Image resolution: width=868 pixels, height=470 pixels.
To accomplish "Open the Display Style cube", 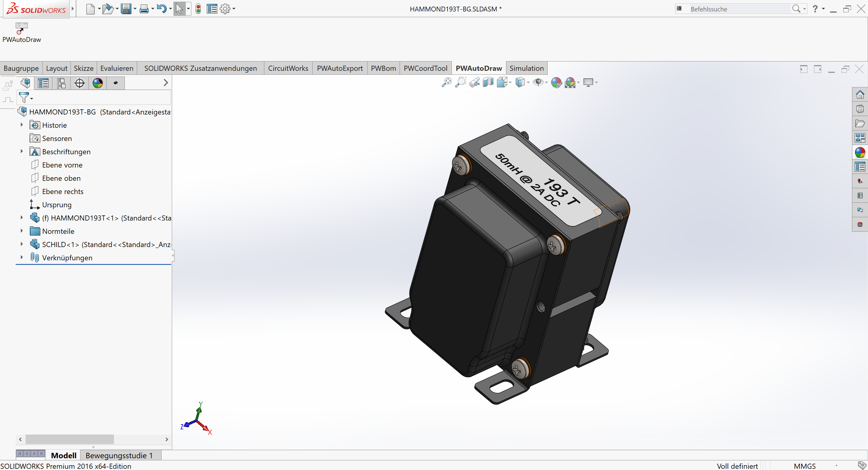I will pos(520,83).
